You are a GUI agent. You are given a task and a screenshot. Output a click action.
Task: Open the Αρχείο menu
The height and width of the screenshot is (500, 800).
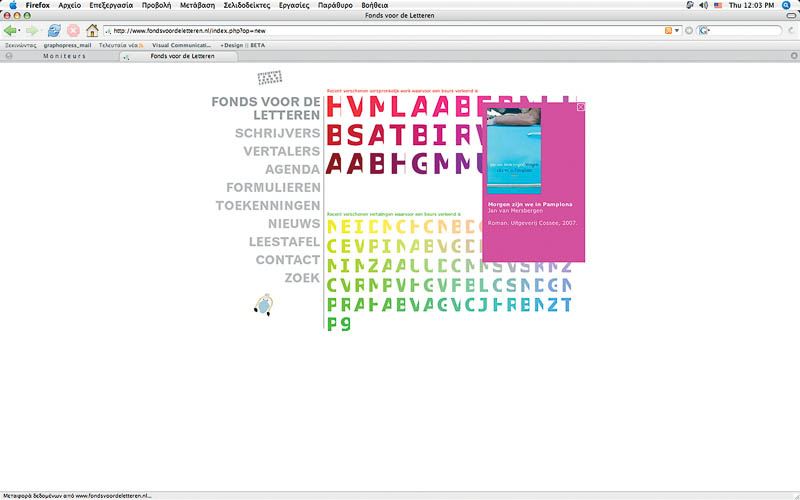coord(69,5)
